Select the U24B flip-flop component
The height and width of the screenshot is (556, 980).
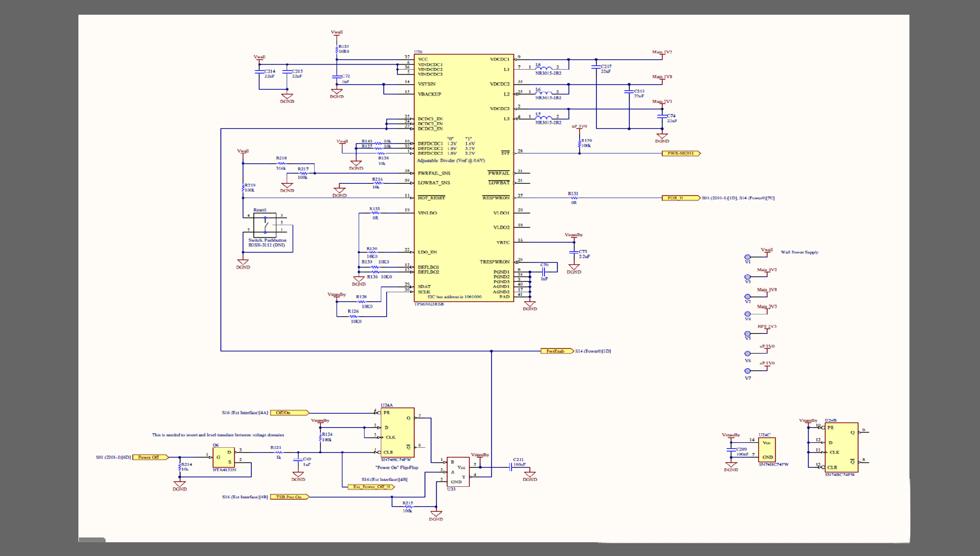tap(841, 447)
